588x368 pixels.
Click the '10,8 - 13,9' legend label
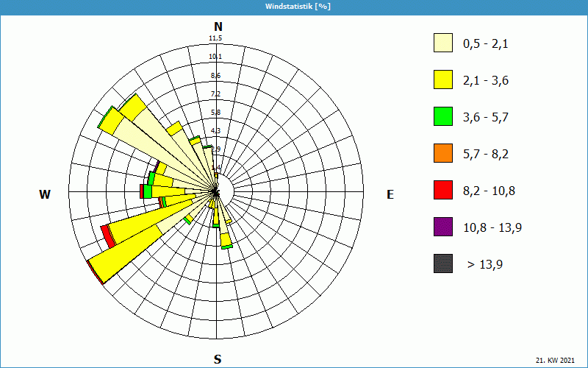[x=492, y=228]
